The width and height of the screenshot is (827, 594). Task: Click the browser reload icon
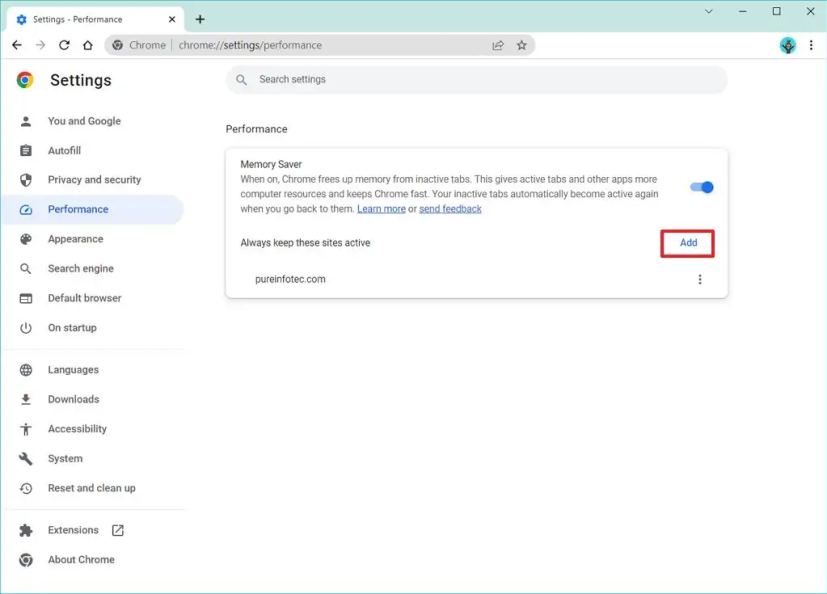coord(64,45)
